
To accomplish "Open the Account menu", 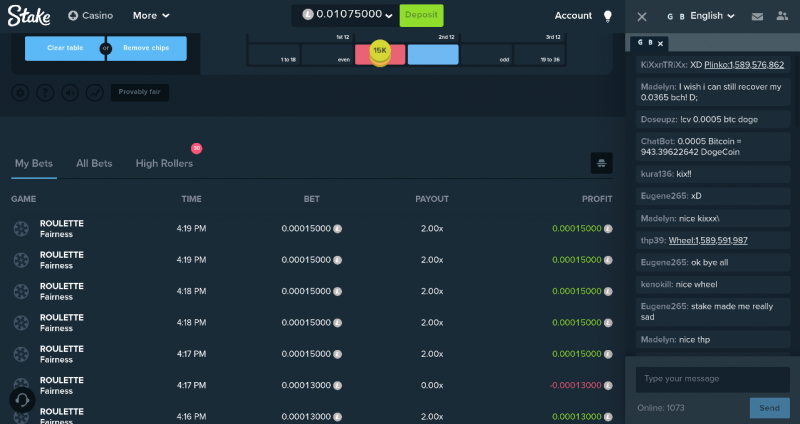I will [x=573, y=16].
